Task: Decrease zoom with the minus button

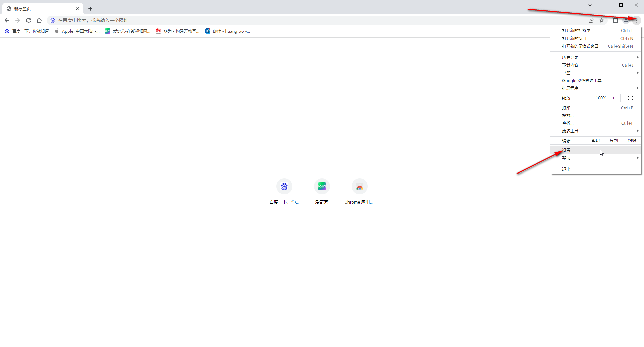Action: click(588, 98)
